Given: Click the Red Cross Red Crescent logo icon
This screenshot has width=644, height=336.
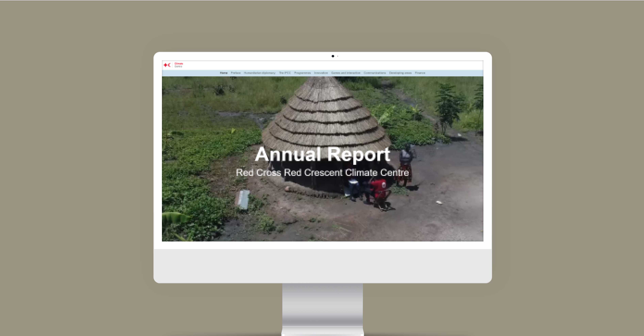Looking at the screenshot, I should click(x=167, y=65).
